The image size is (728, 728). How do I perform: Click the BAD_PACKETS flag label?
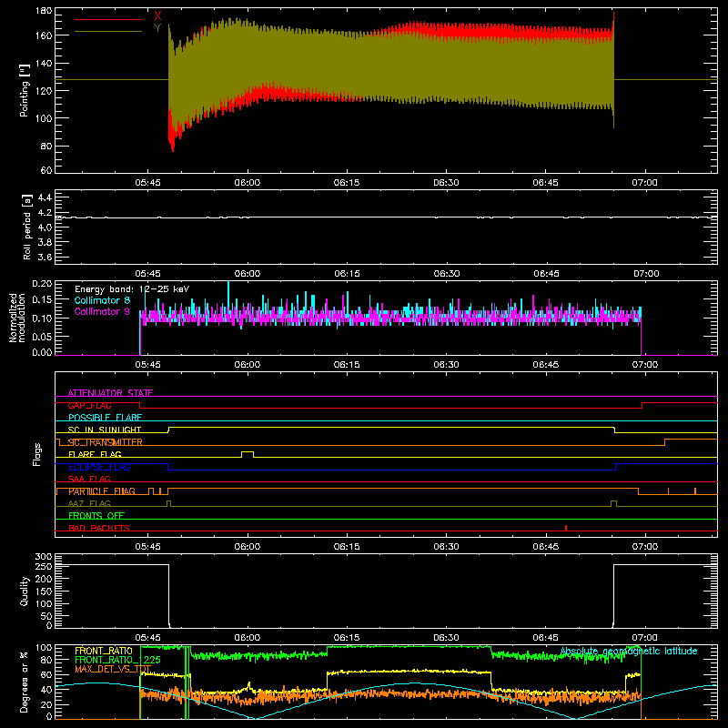coord(99,528)
